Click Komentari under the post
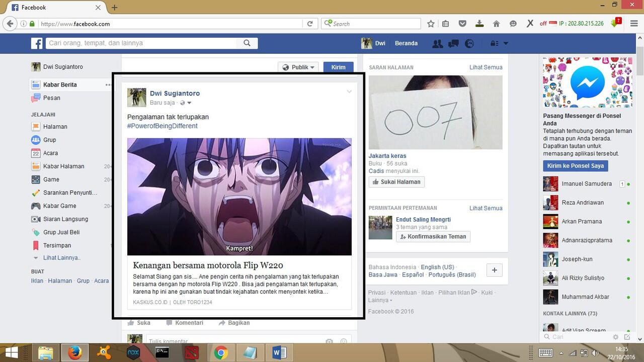 pyautogui.click(x=185, y=323)
